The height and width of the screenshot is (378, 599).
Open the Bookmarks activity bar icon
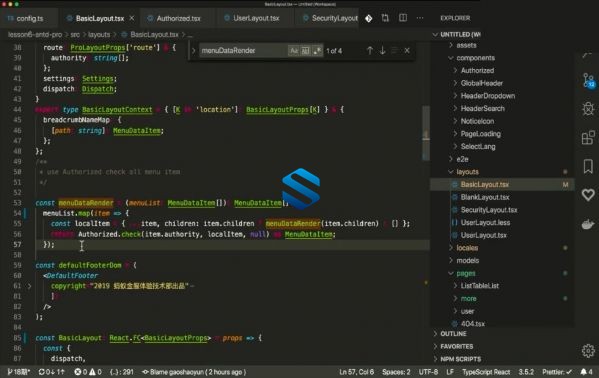click(x=588, y=166)
